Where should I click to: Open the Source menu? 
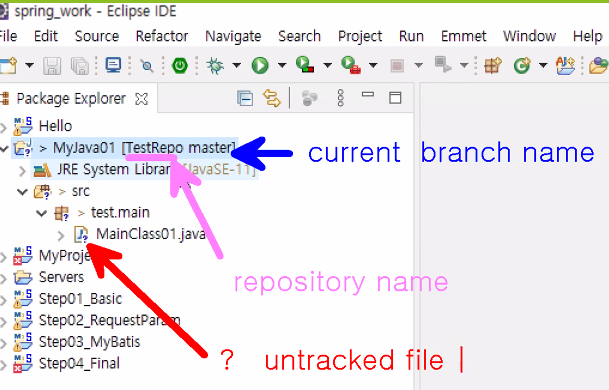97,36
